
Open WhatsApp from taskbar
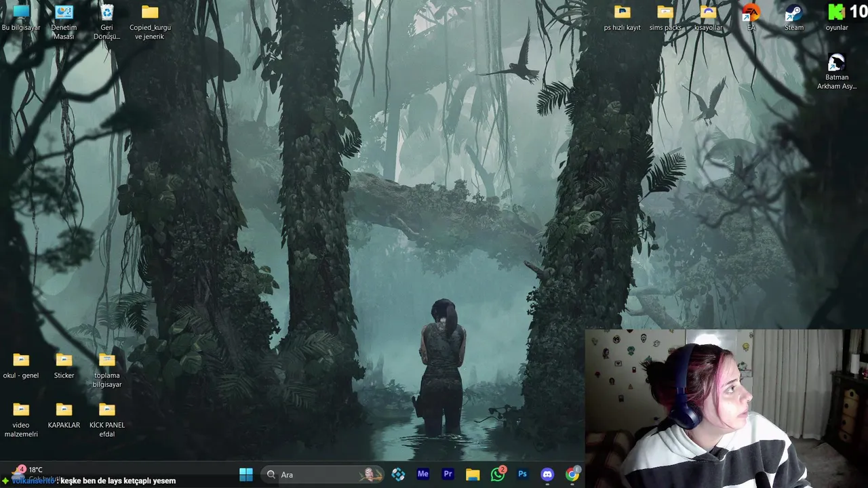(x=498, y=474)
